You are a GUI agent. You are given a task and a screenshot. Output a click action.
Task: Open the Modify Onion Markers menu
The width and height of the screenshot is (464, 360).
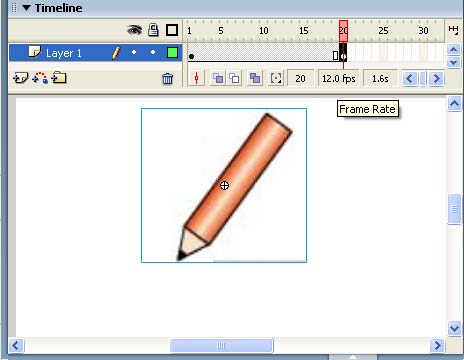pyautogui.click(x=276, y=79)
